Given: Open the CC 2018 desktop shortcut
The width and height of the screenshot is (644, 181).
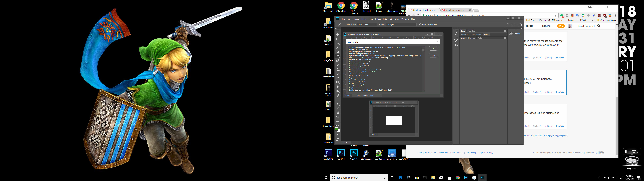Looking at the screenshot, I should 354,155.
